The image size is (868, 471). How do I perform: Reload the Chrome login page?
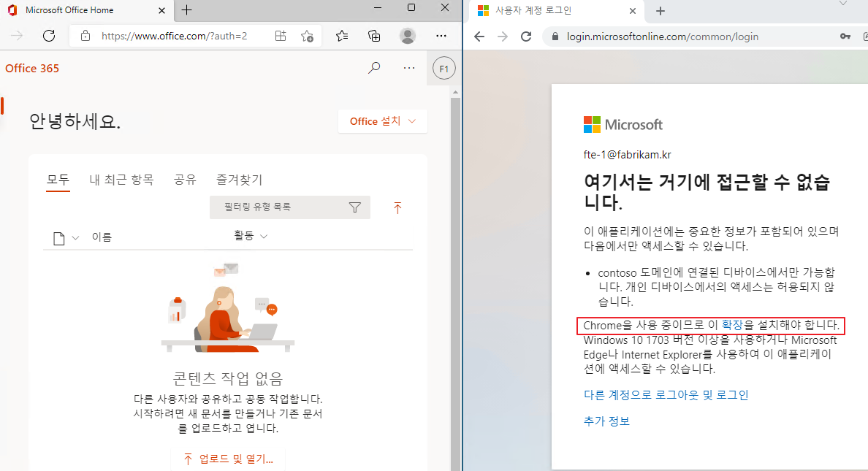click(527, 37)
